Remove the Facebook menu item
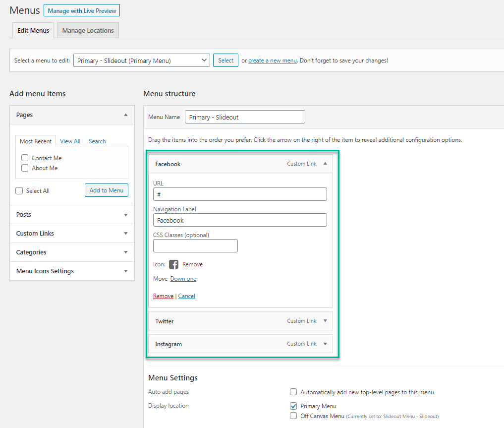This screenshot has height=428, width=504. coord(163,296)
